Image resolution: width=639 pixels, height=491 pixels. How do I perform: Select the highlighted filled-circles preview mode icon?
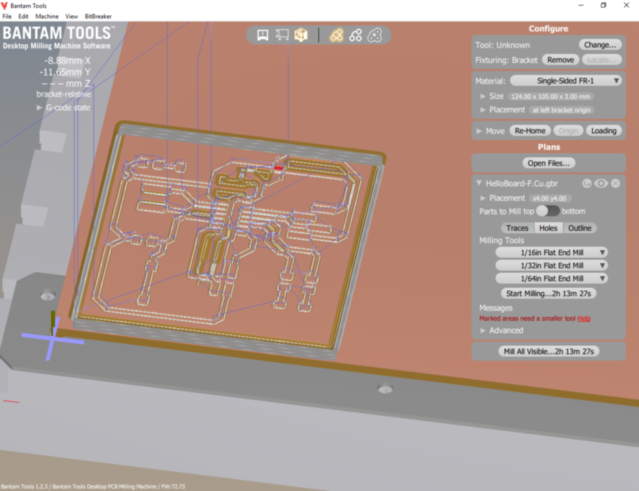337,35
